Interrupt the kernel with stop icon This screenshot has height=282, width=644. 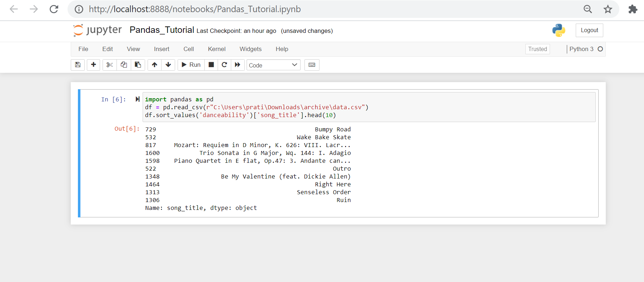[211, 65]
